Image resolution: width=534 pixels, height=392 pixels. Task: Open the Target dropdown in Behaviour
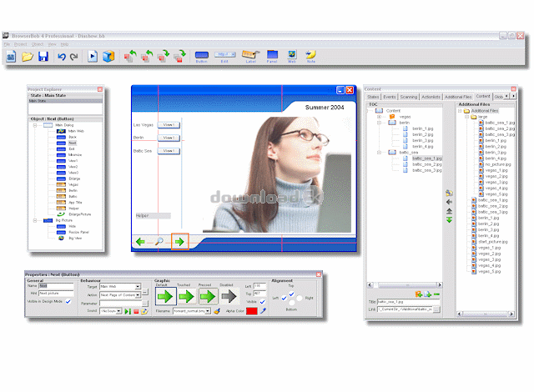click(138, 287)
